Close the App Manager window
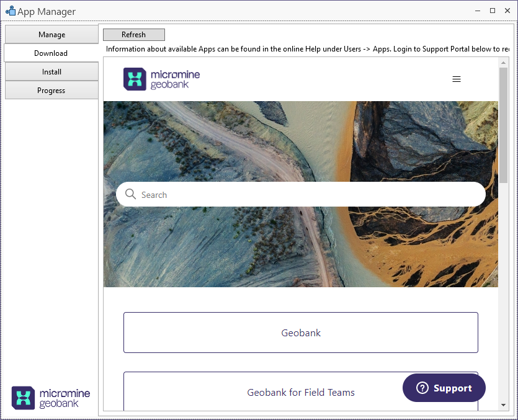This screenshot has width=518, height=420. click(507, 11)
